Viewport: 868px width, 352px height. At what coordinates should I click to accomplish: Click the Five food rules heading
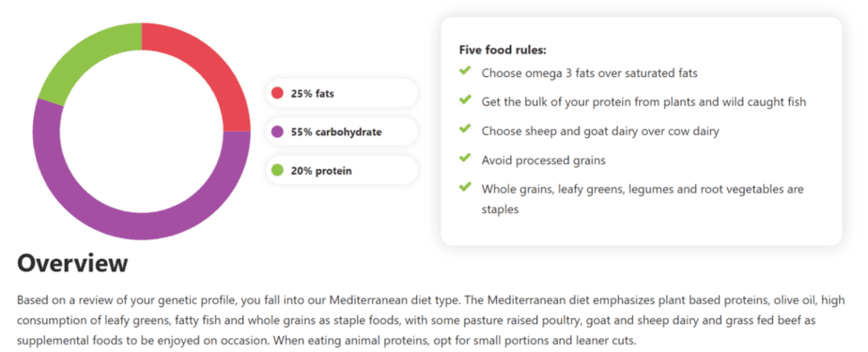click(503, 50)
